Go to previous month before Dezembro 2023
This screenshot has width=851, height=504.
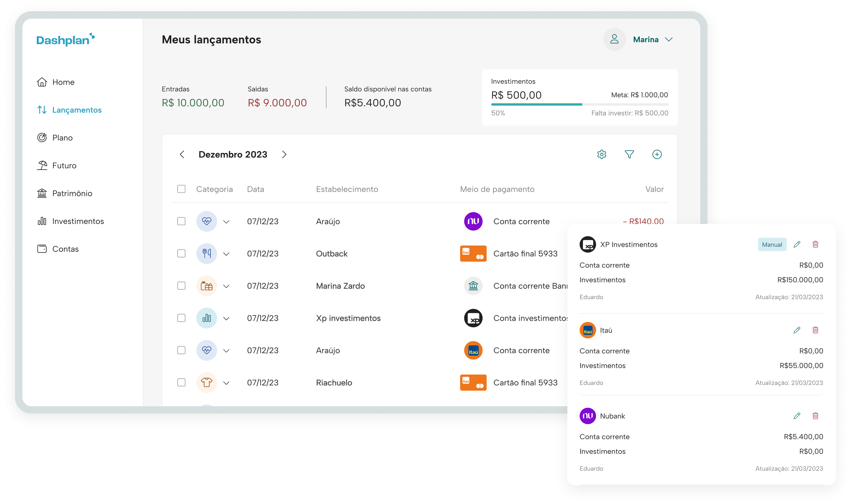pos(182,154)
